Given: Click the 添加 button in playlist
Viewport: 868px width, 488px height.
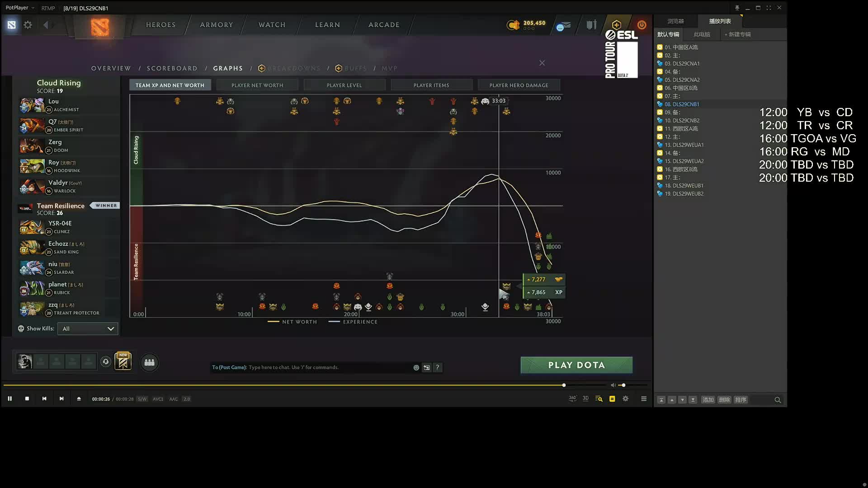Looking at the screenshot, I should click(x=708, y=400).
